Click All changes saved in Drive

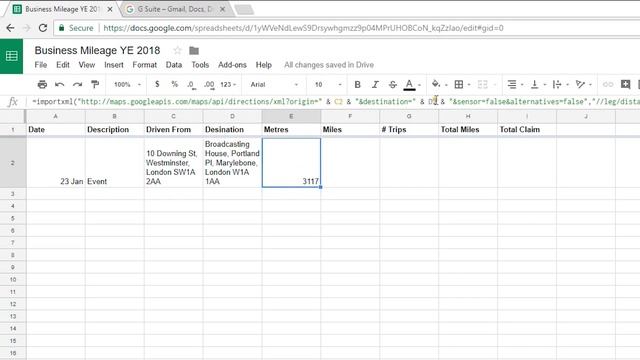(x=329, y=65)
